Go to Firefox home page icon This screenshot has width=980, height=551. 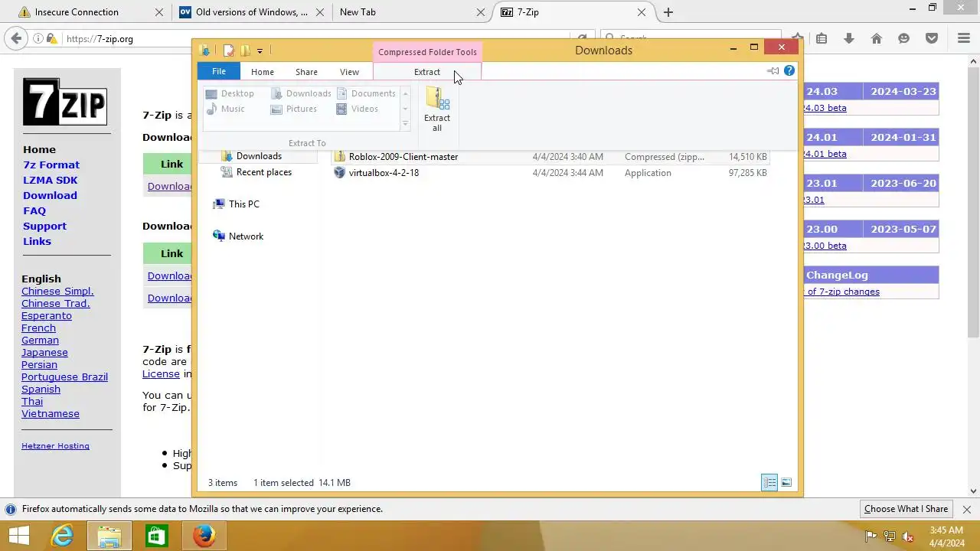coord(877,38)
